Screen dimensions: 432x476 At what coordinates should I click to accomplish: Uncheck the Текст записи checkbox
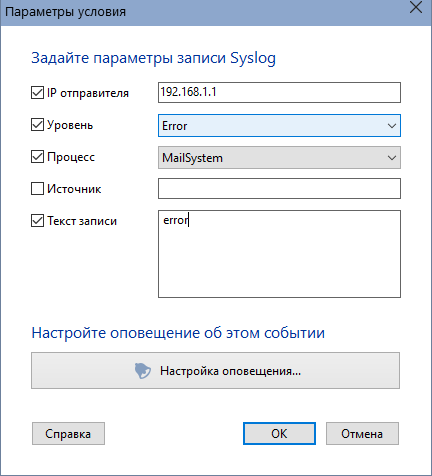pos(37,221)
